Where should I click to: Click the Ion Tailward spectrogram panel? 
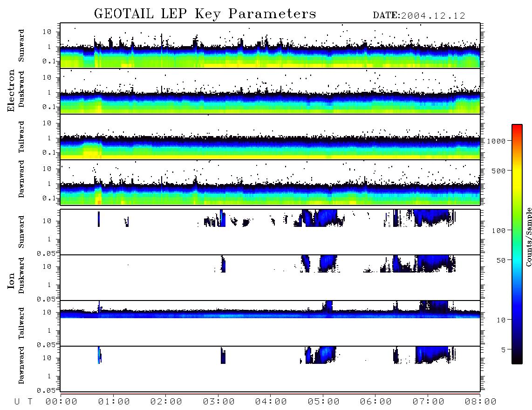point(270,323)
